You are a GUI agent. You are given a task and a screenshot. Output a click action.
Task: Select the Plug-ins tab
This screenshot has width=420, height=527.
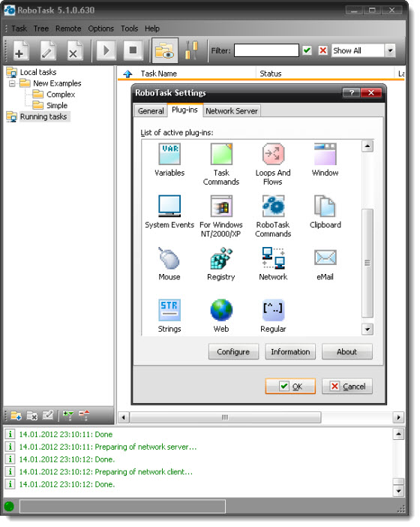(184, 110)
